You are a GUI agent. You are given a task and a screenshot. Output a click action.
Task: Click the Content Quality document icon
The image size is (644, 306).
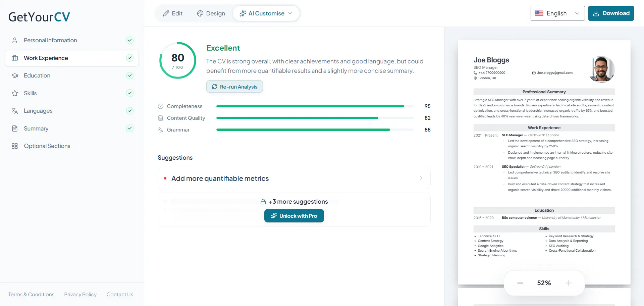161,118
